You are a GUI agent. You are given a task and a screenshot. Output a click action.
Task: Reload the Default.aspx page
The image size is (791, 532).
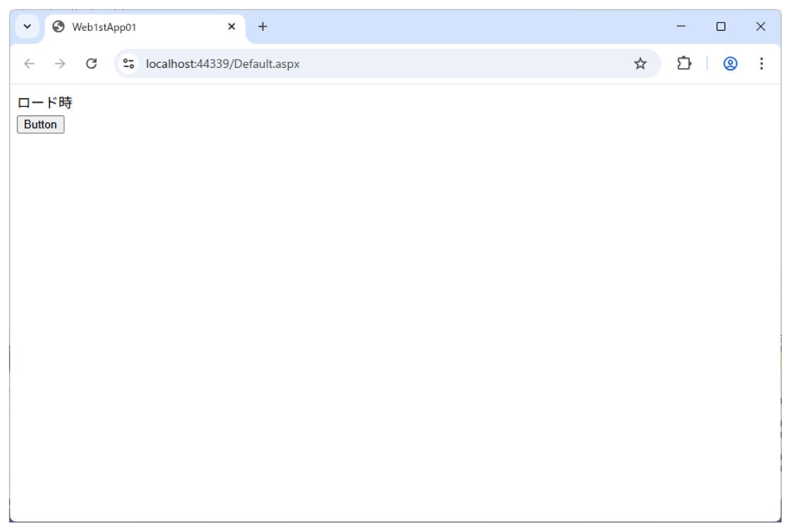click(x=92, y=64)
